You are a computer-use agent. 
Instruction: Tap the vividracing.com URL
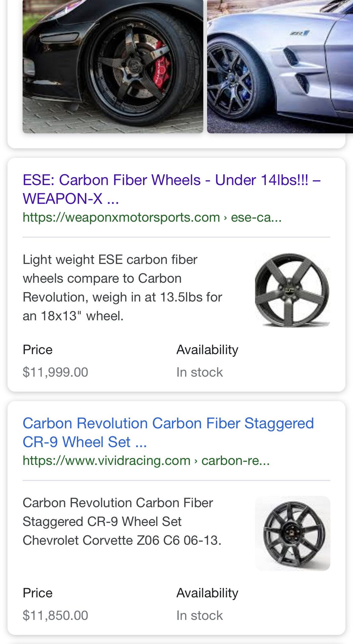pos(146,461)
